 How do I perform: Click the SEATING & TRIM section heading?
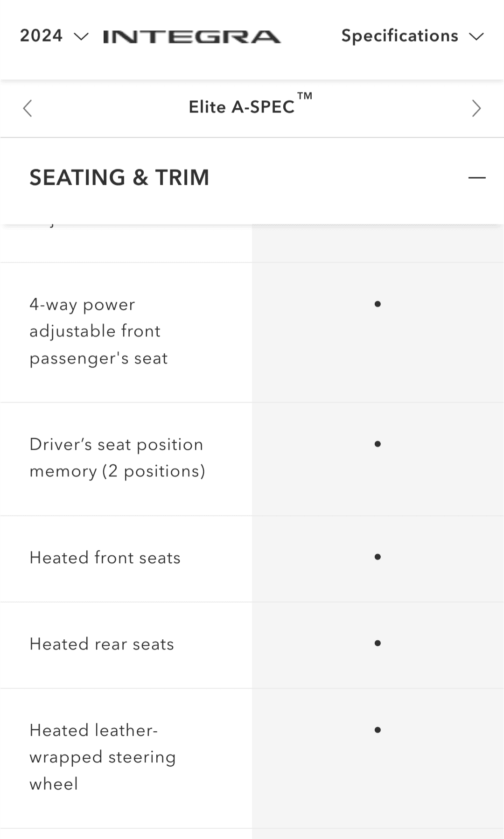tap(119, 178)
